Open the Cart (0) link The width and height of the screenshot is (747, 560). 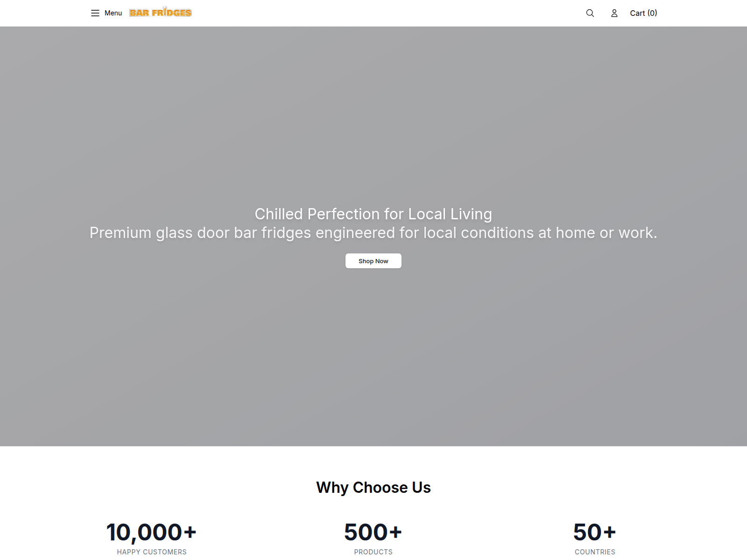(x=643, y=13)
